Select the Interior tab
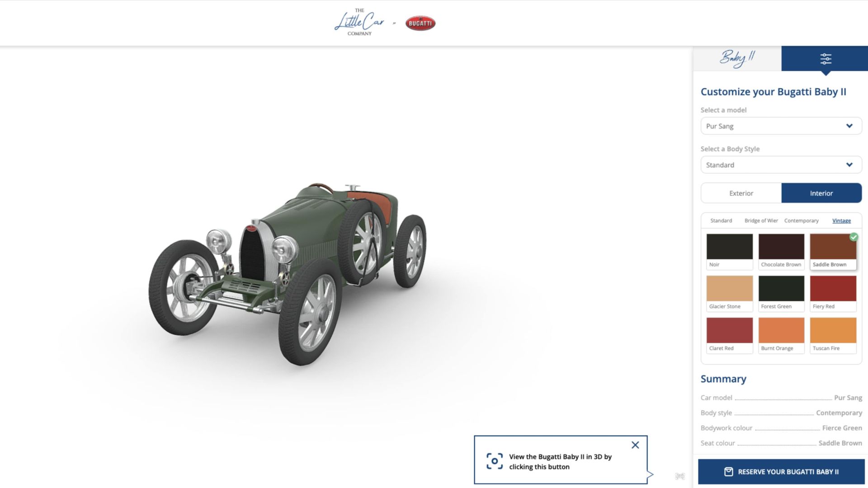 pos(821,193)
